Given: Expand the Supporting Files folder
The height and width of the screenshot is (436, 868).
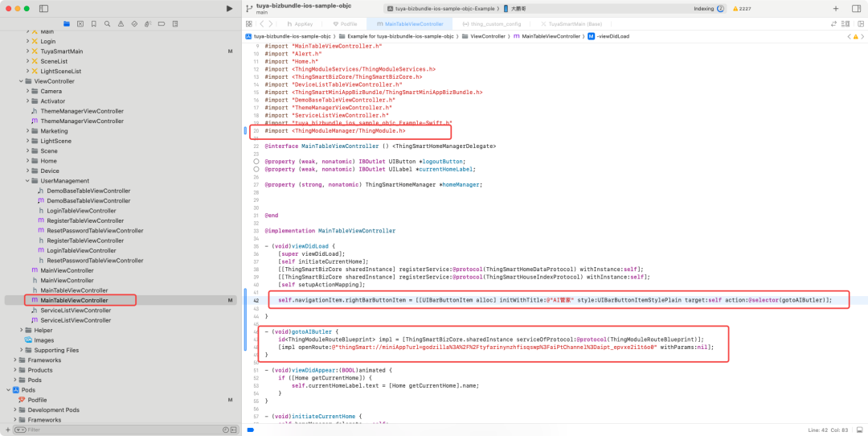Looking at the screenshot, I should 21,350.
